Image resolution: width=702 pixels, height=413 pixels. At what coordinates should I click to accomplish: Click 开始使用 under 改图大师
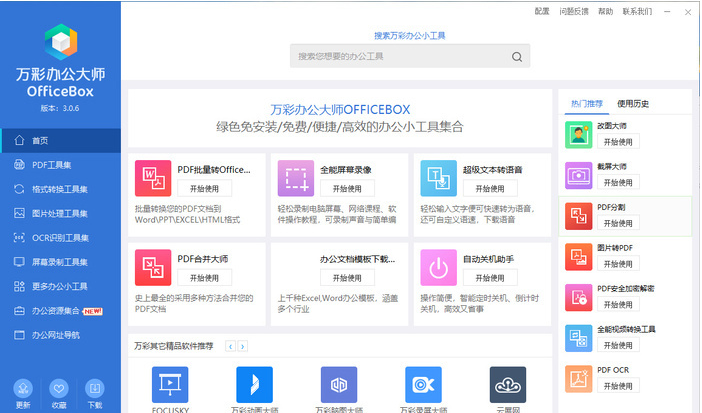pos(618,142)
